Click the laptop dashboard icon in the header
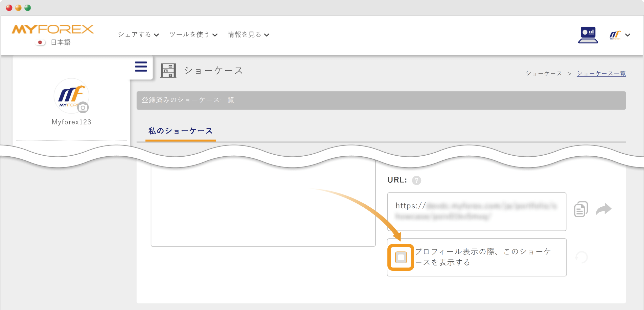 [588, 34]
